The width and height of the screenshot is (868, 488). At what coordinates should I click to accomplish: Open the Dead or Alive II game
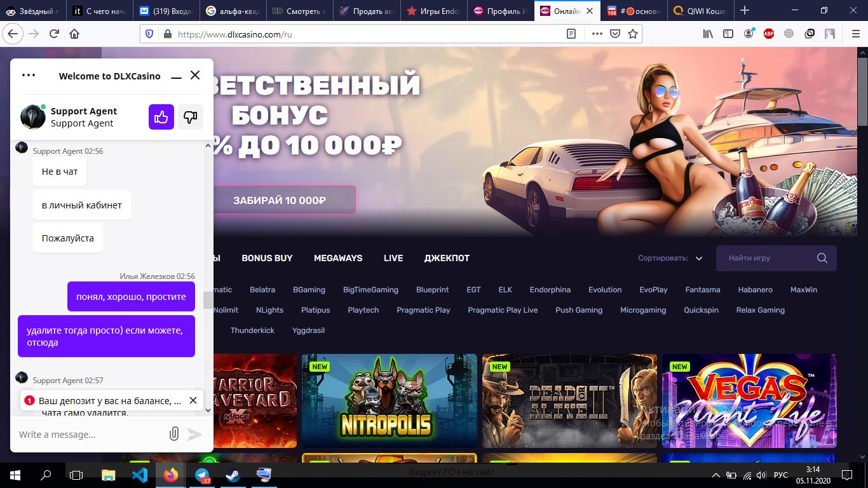pyautogui.click(x=569, y=401)
